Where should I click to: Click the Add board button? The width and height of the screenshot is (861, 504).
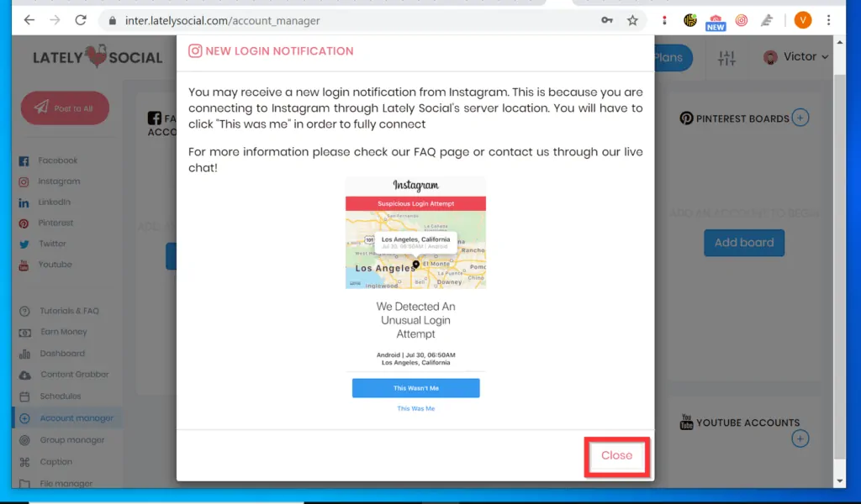[x=744, y=243]
